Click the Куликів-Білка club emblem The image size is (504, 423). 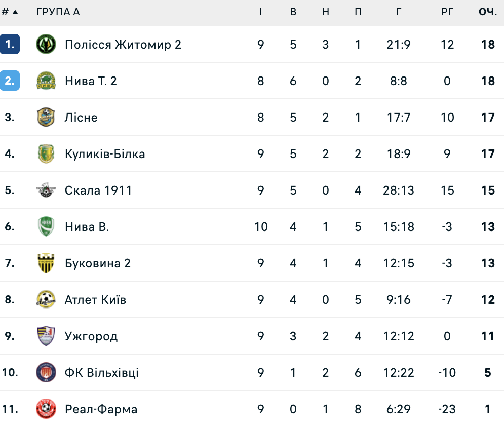(46, 154)
